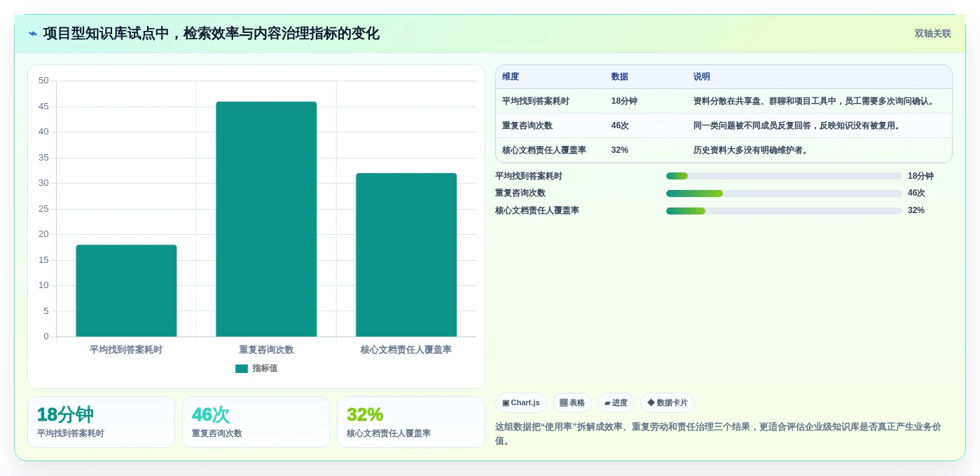Viewport: 980px width, 476px height.
Task: Select table cell 46次
Action: pyautogui.click(x=620, y=126)
